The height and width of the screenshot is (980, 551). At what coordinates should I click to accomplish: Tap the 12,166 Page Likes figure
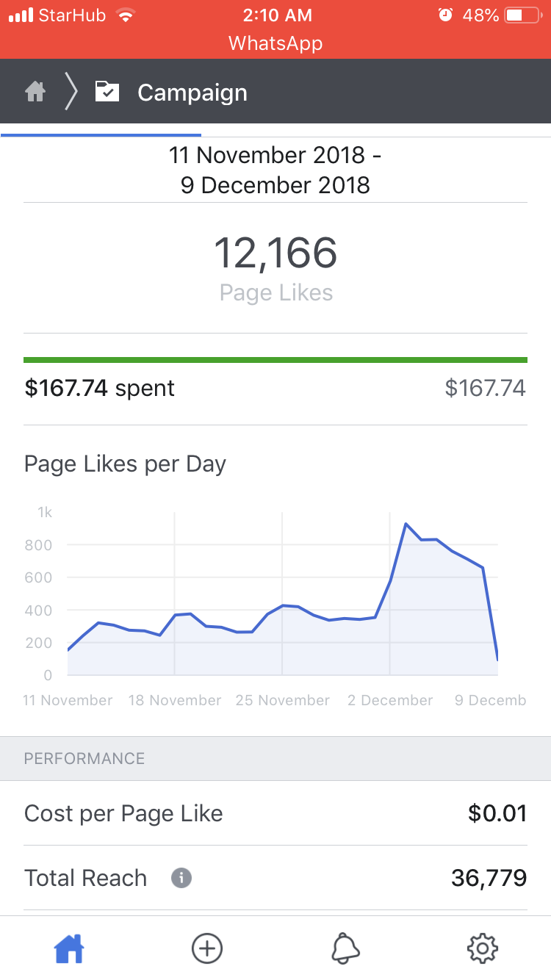click(x=275, y=254)
